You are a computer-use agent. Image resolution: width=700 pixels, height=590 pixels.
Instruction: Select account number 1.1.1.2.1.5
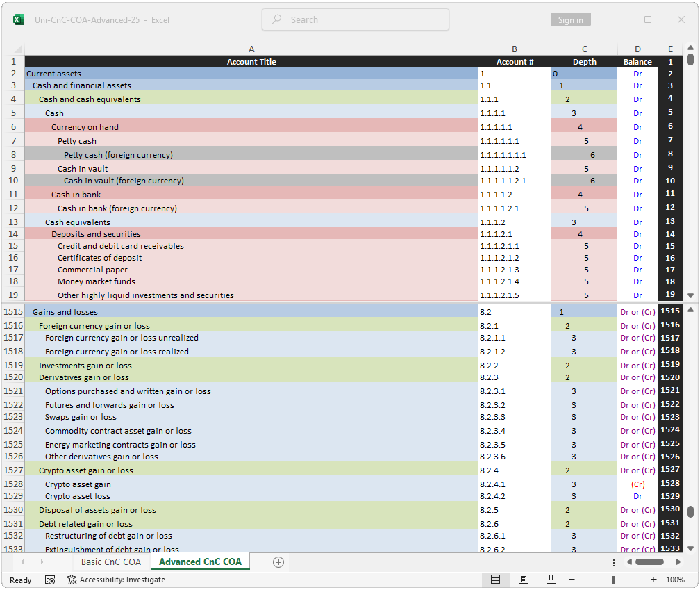[x=515, y=295]
